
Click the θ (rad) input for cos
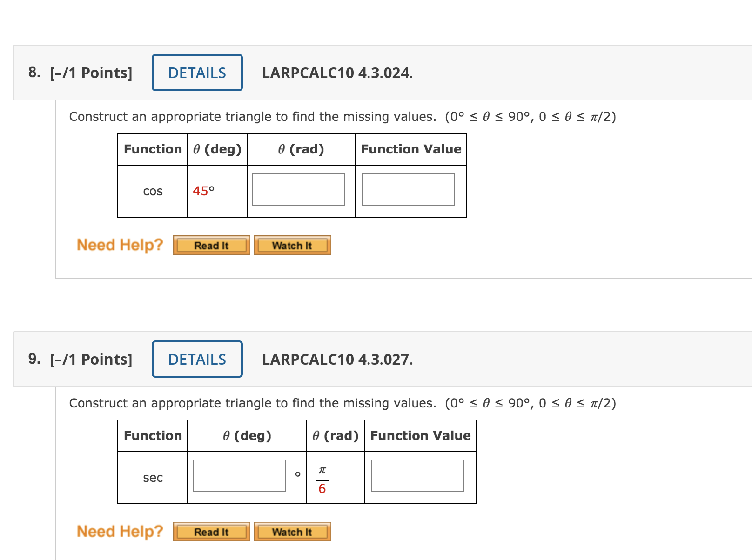tap(299, 189)
